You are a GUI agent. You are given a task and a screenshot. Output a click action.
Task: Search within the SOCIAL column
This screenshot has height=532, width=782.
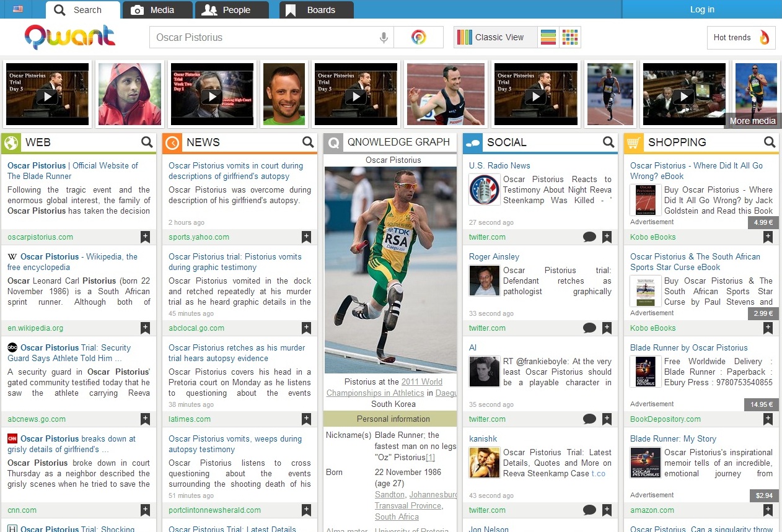[608, 142]
